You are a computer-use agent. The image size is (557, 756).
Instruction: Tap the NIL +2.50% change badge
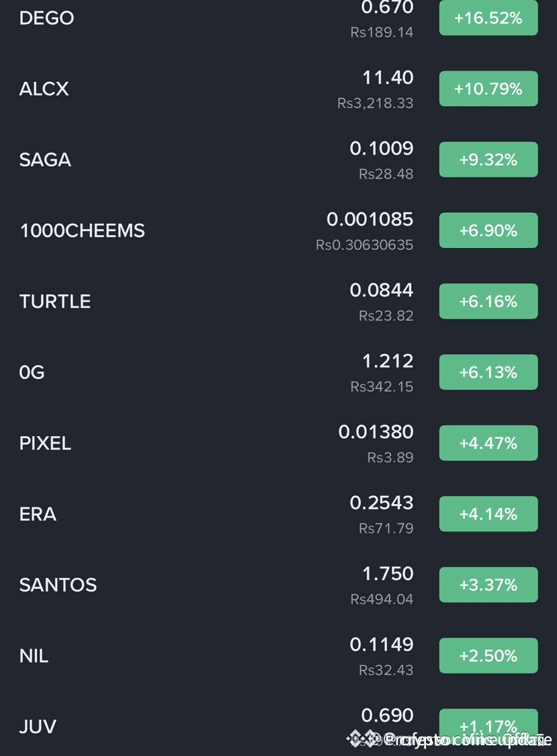tap(488, 656)
